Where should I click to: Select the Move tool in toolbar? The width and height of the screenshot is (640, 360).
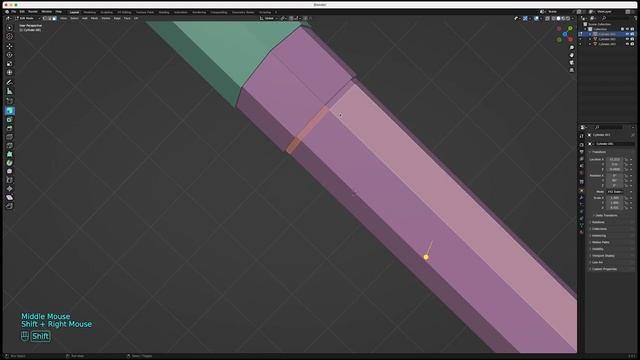pos(9,46)
